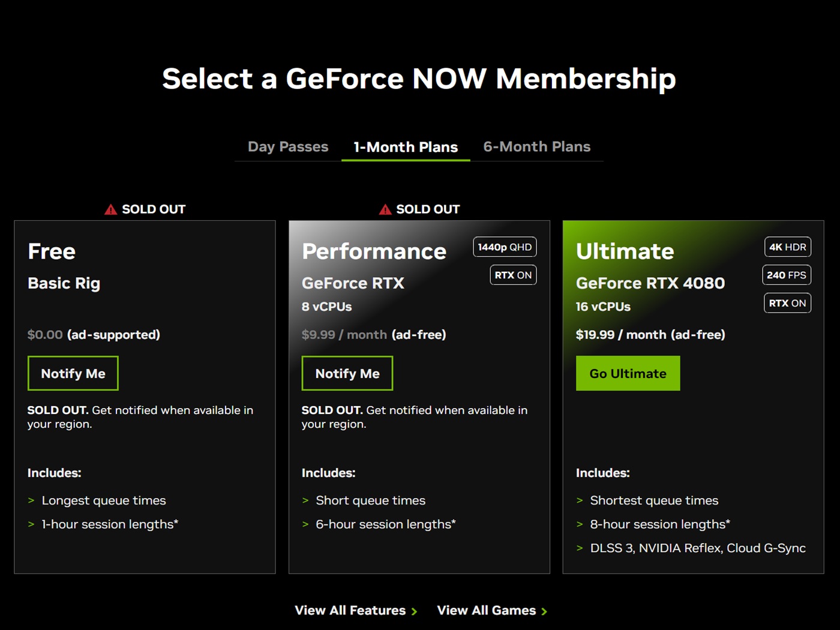
Task: Click the RTX ON badge on Ultimate
Action: (x=788, y=303)
